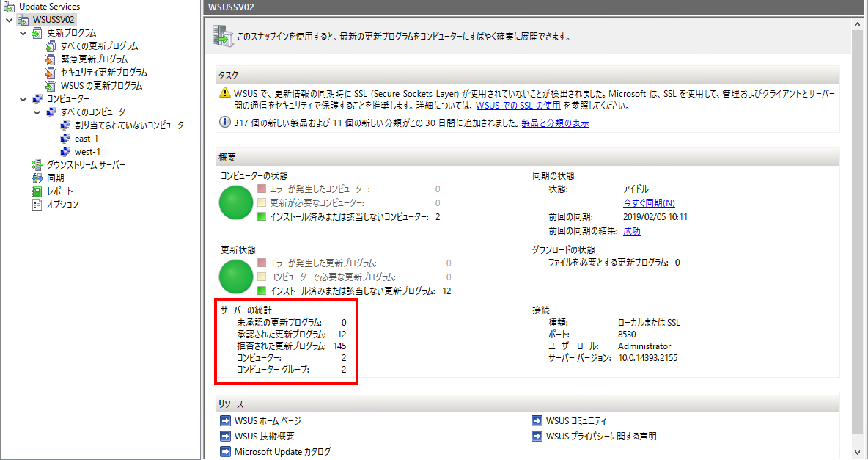
Task: Click the 成功 sync result link
Action: tap(631, 231)
